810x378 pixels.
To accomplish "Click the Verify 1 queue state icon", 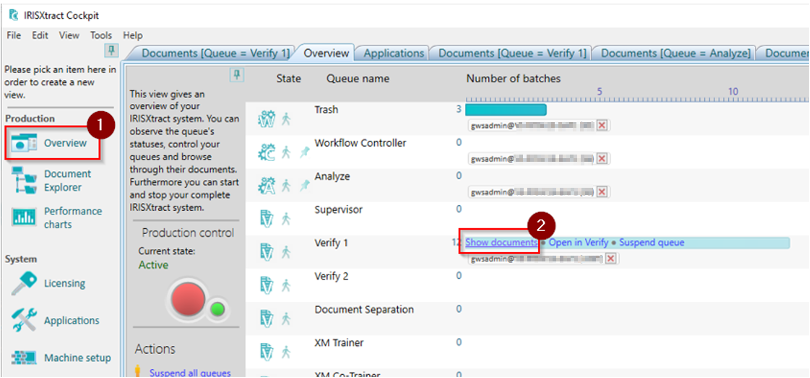I will tap(266, 251).
